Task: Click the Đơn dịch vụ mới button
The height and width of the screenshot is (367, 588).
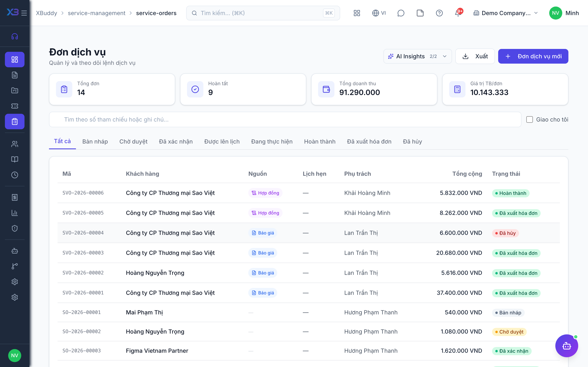Action: [x=533, y=56]
